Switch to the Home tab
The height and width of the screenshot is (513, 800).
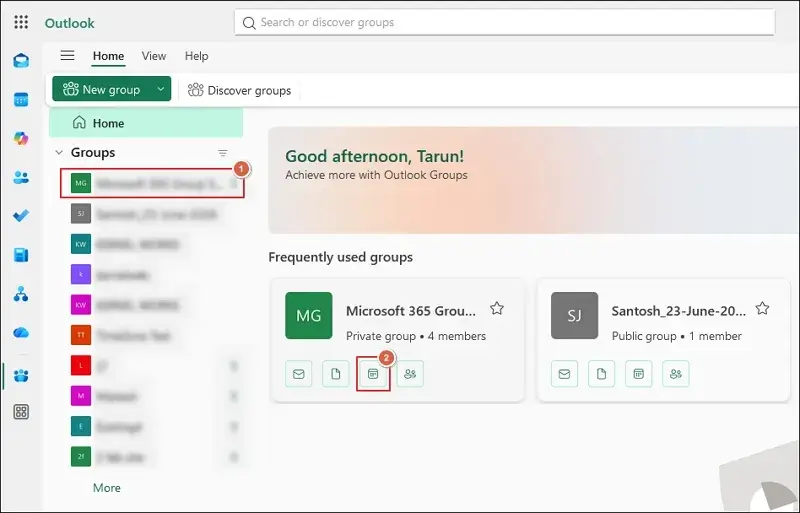pos(108,56)
